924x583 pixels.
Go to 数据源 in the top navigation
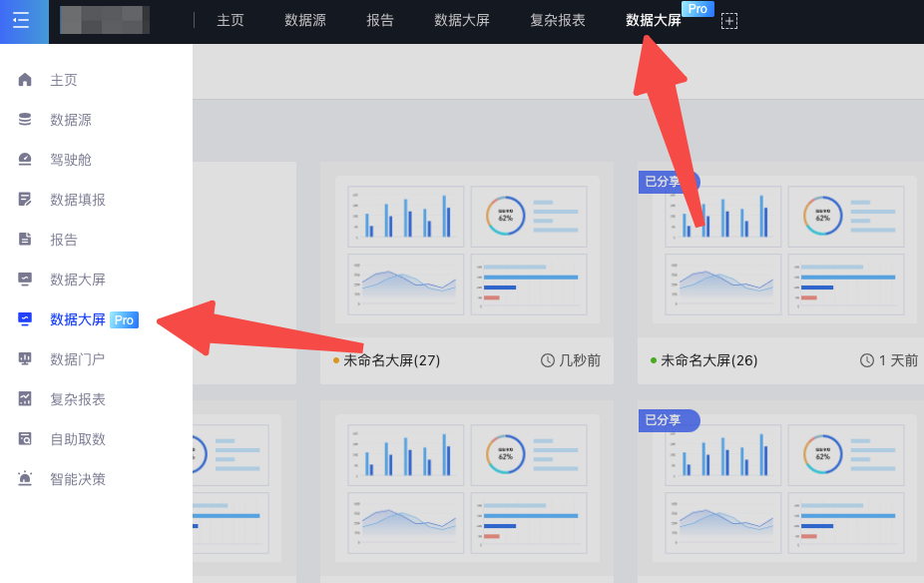click(305, 20)
